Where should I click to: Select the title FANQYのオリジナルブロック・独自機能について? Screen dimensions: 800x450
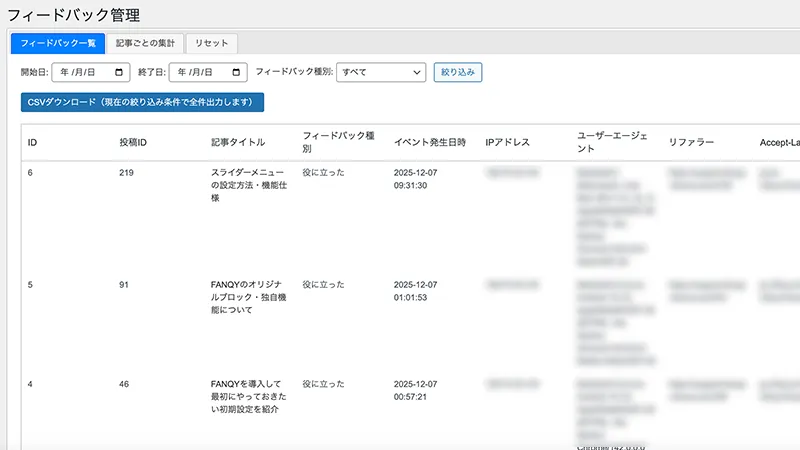[248, 297]
